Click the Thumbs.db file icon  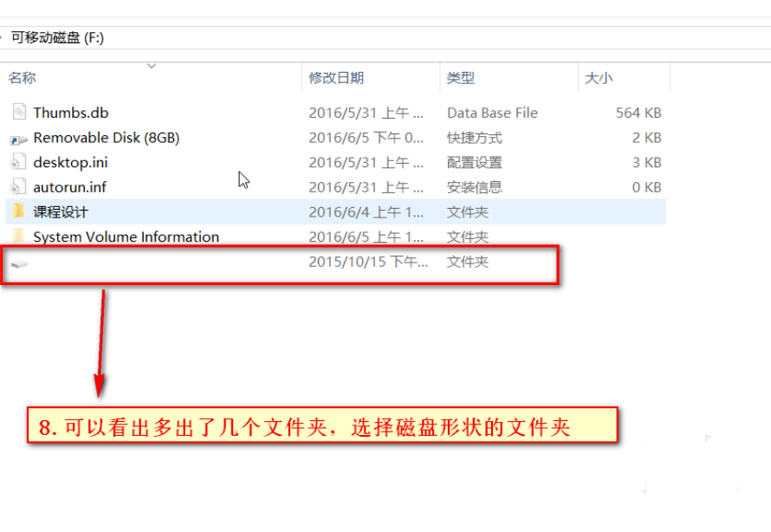click(19, 112)
